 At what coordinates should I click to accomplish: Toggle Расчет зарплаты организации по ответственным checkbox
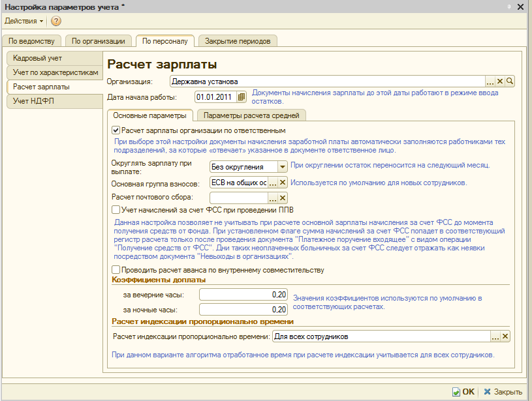click(116, 130)
